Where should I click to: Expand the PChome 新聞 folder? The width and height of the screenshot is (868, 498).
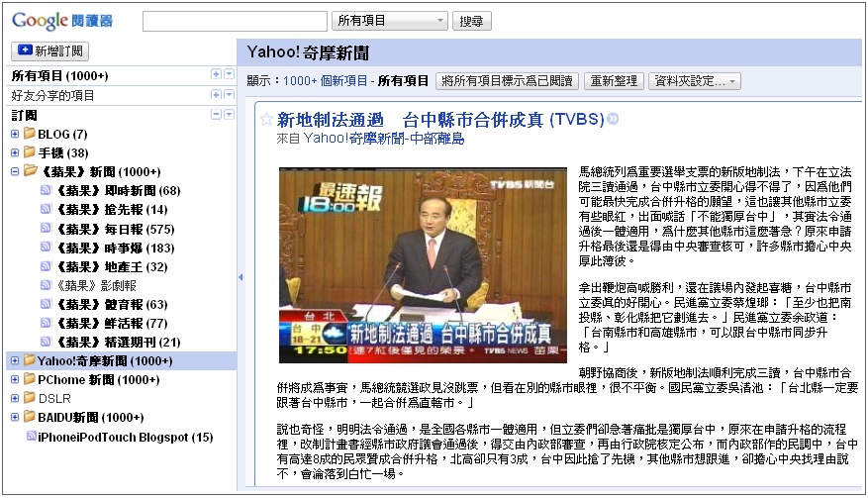point(15,379)
